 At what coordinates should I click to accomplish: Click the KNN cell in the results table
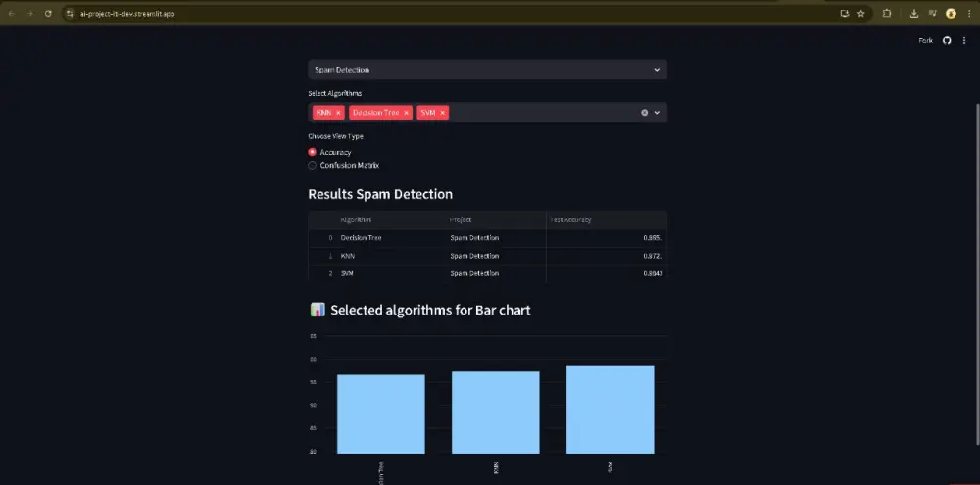click(x=391, y=256)
